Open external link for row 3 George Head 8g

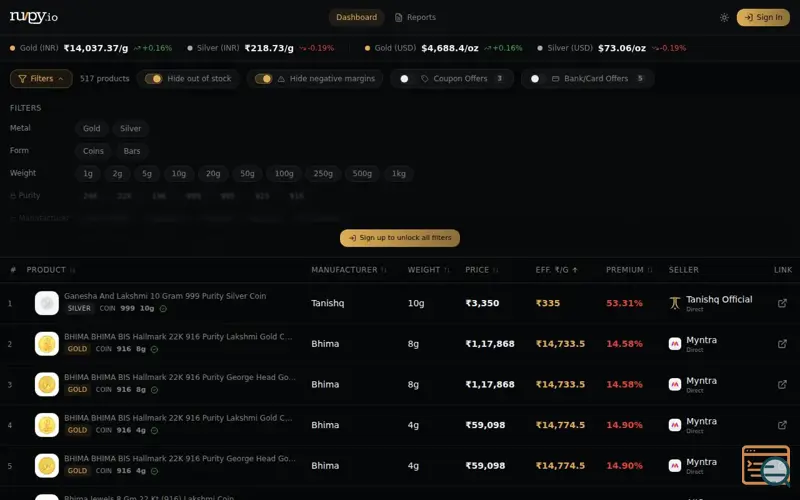click(782, 384)
